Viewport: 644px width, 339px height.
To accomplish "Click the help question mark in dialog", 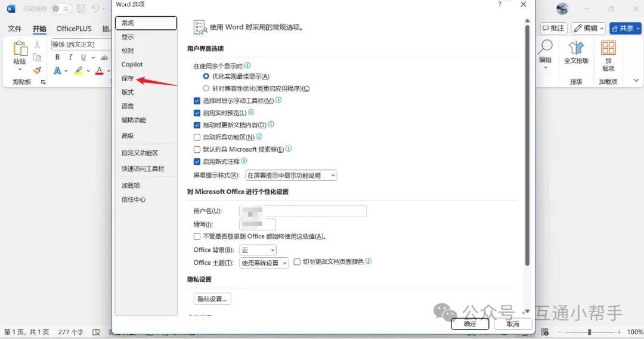I will [500, 5].
